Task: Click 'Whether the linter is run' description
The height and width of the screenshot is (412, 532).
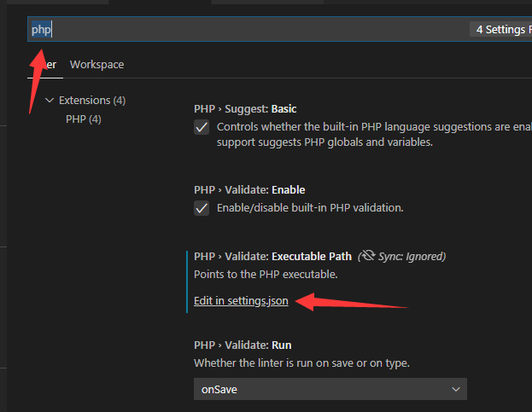Action: [x=301, y=363]
